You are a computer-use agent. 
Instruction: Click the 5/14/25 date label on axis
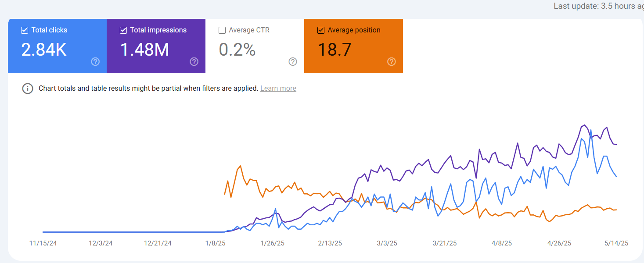(x=617, y=243)
